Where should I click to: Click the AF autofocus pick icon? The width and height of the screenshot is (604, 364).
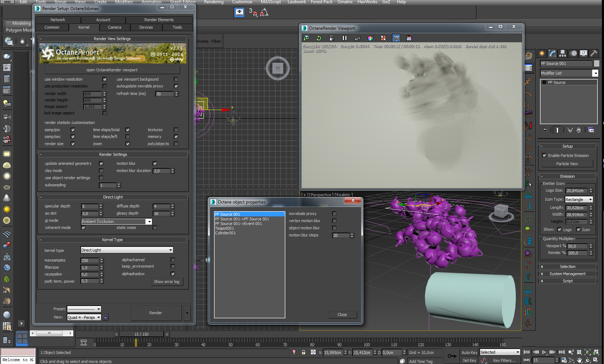[357, 38]
